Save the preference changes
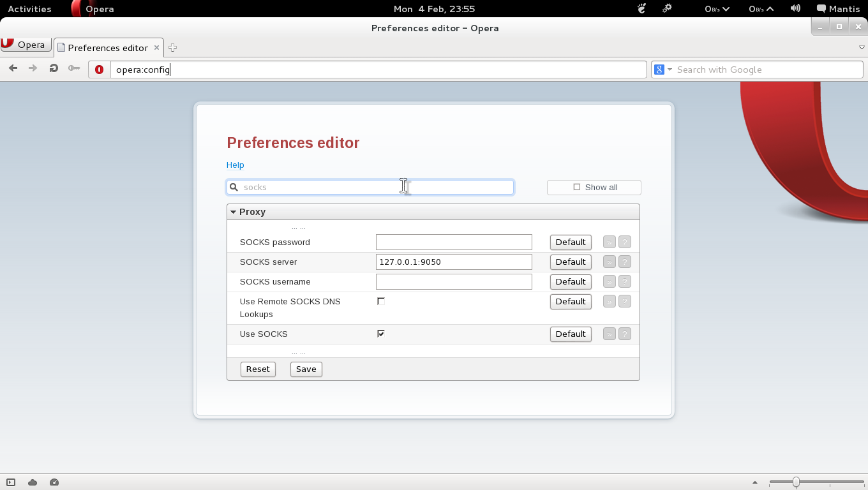 point(306,369)
